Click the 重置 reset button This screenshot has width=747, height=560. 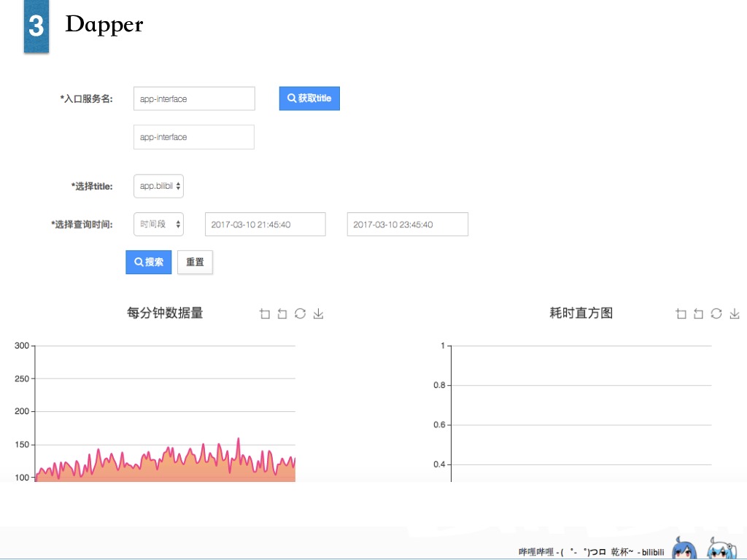(195, 262)
